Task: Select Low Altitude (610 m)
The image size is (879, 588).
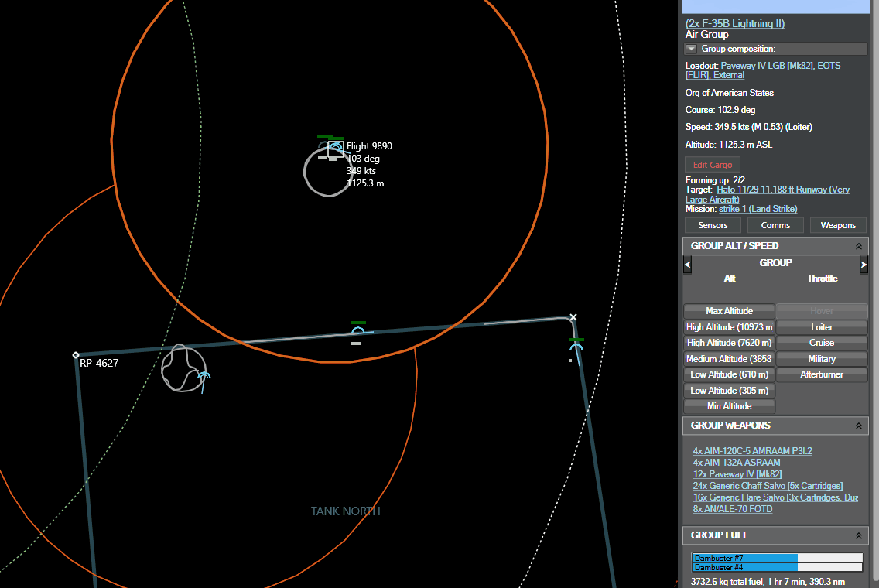Action: pyautogui.click(x=730, y=374)
